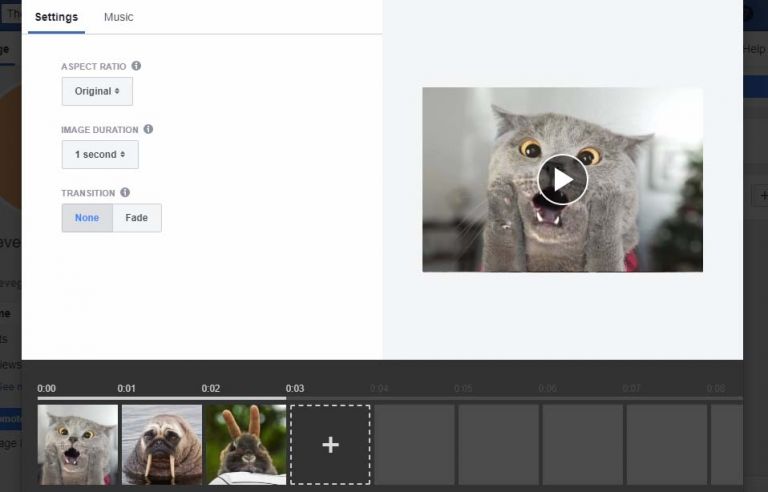This screenshot has height=492, width=768.
Task: Click the Aspect Ratio info icon
Action: coord(136,66)
